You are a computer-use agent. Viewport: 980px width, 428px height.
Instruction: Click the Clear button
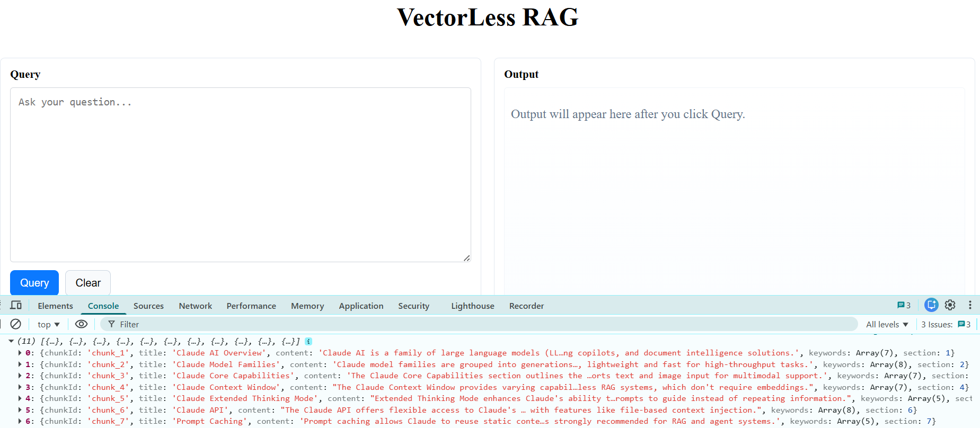(88, 283)
